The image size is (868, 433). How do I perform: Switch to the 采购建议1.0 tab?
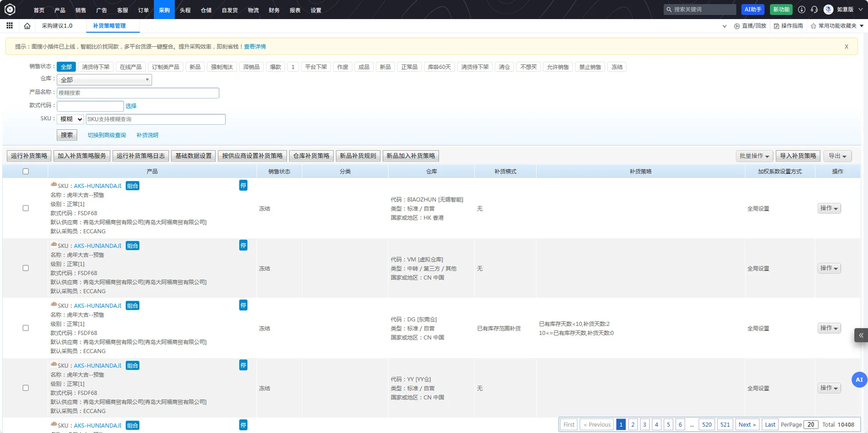[x=57, y=26]
